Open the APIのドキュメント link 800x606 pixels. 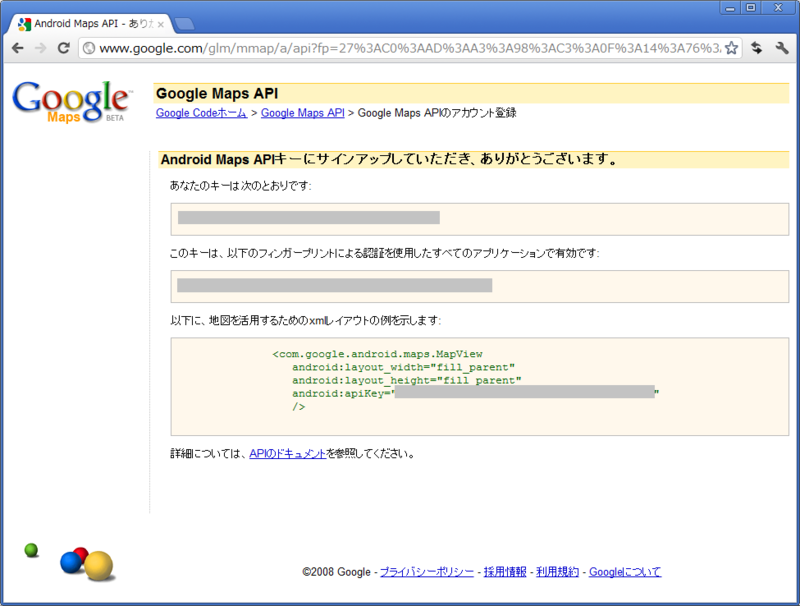pos(287,453)
